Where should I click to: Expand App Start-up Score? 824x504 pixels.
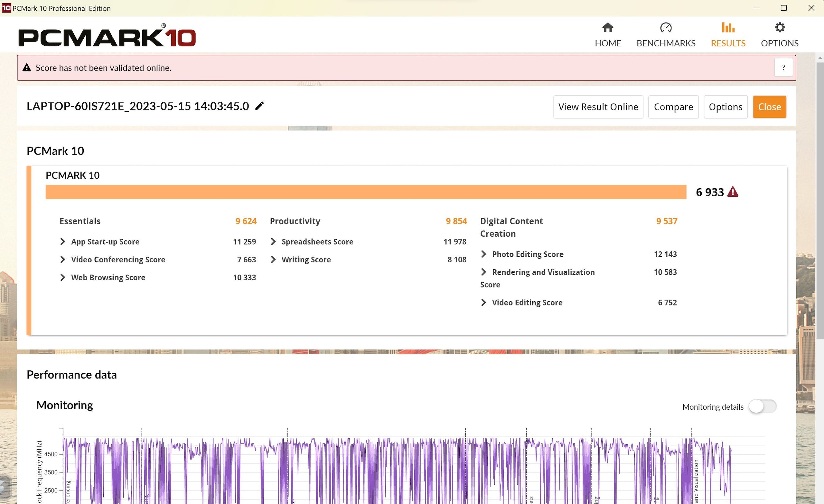[x=62, y=241]
